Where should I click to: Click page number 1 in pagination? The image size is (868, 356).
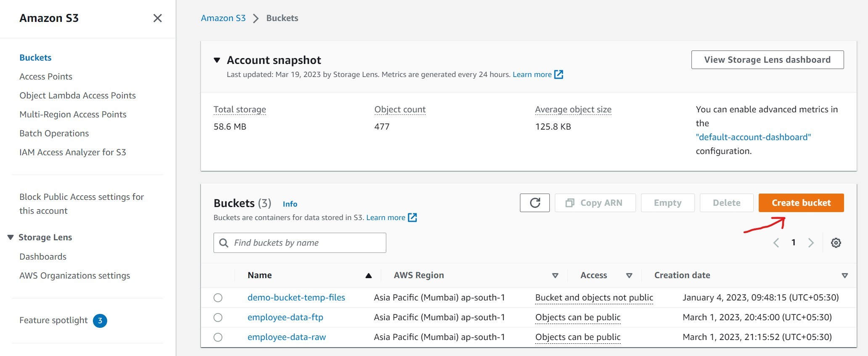(794, 242)
